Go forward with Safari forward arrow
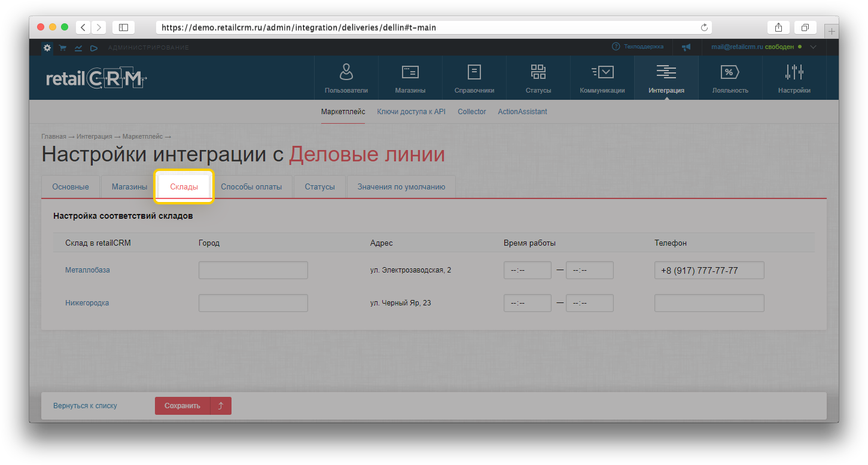This screenshot has width=868, height=465. pyautogui.click(x=99, y=27)
